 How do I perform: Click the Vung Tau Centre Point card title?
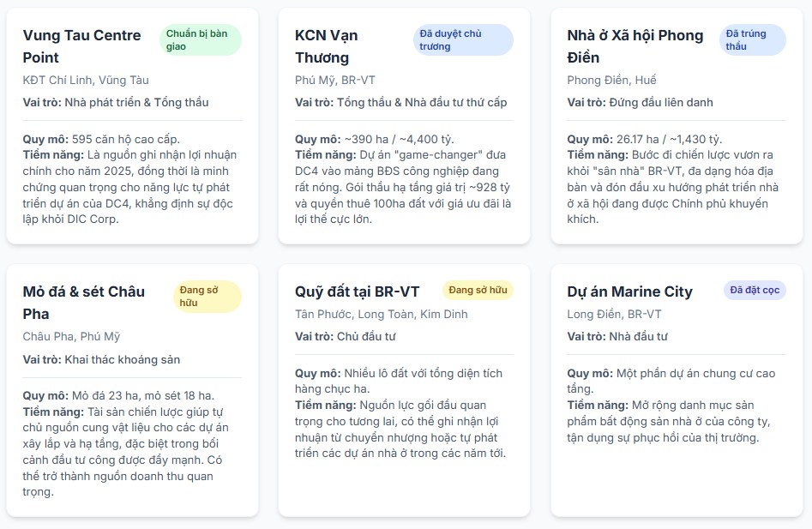[x=81, y=46]
